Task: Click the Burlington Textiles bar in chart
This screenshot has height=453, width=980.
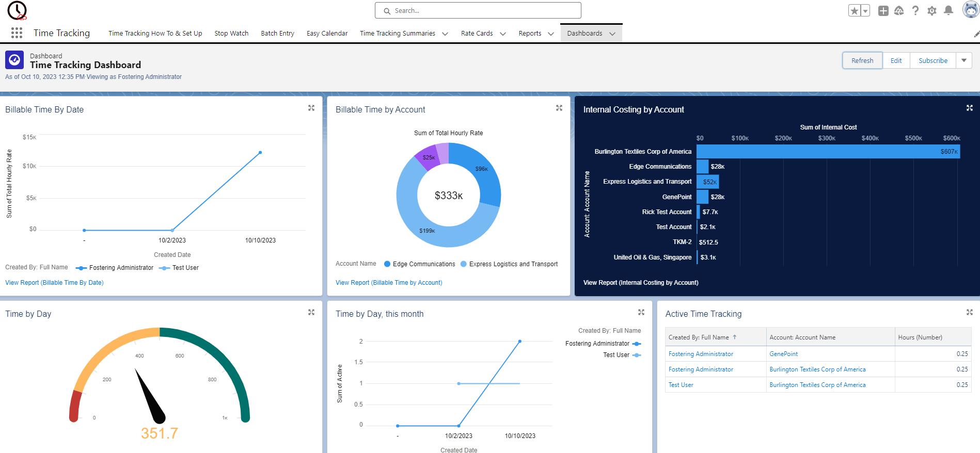Action: [x=826, y=152]
